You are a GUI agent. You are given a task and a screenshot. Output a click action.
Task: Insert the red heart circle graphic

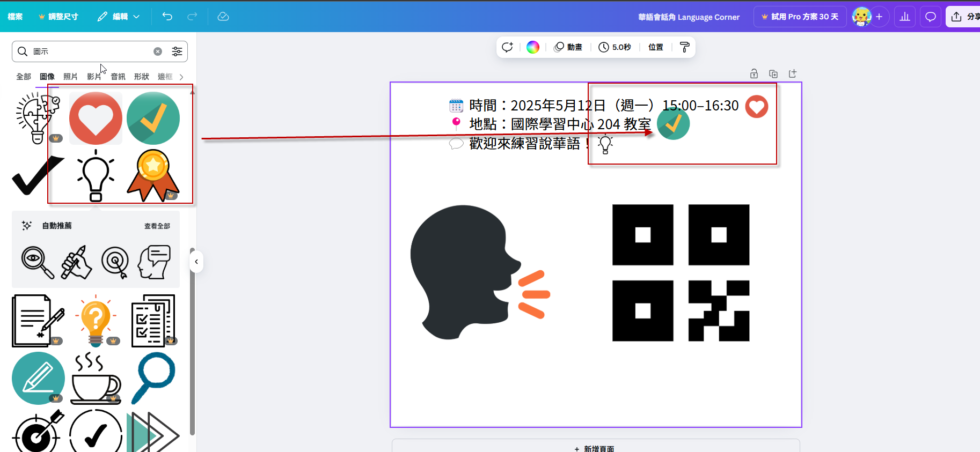click(96, 118)
